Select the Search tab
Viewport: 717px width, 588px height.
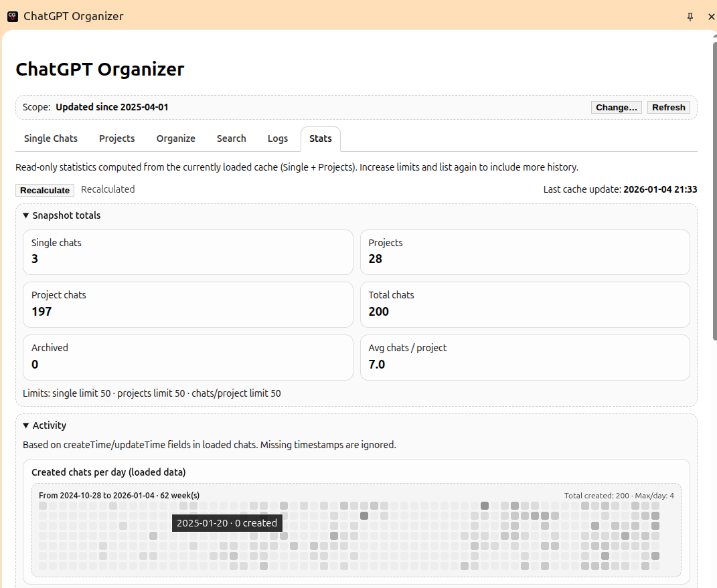pos(232,138)
